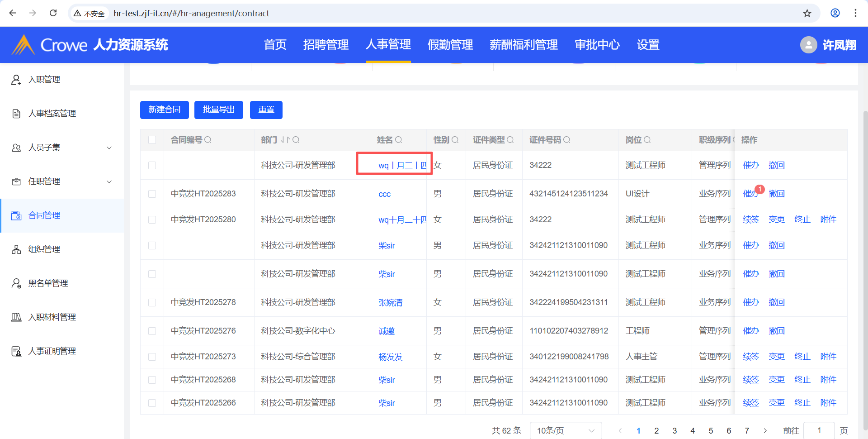868x439 pixels.
Task: Click the search icon beside 性别 header
Action: [455, 140]
